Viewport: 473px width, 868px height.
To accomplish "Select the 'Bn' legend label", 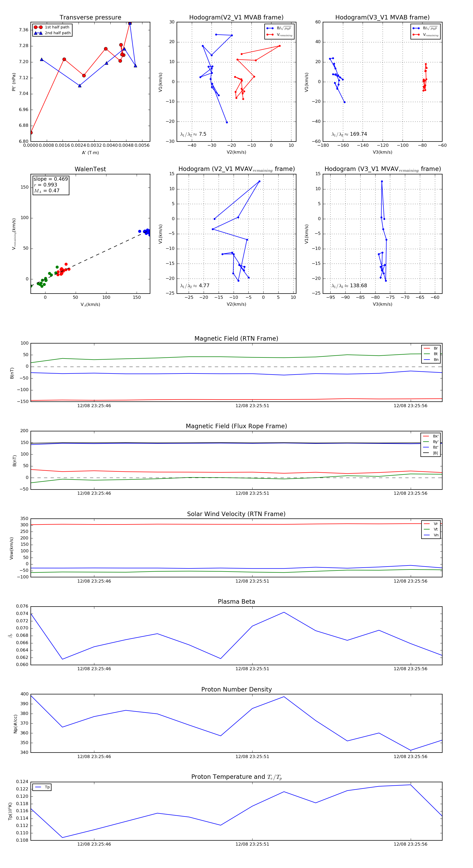I will [436, 360].
